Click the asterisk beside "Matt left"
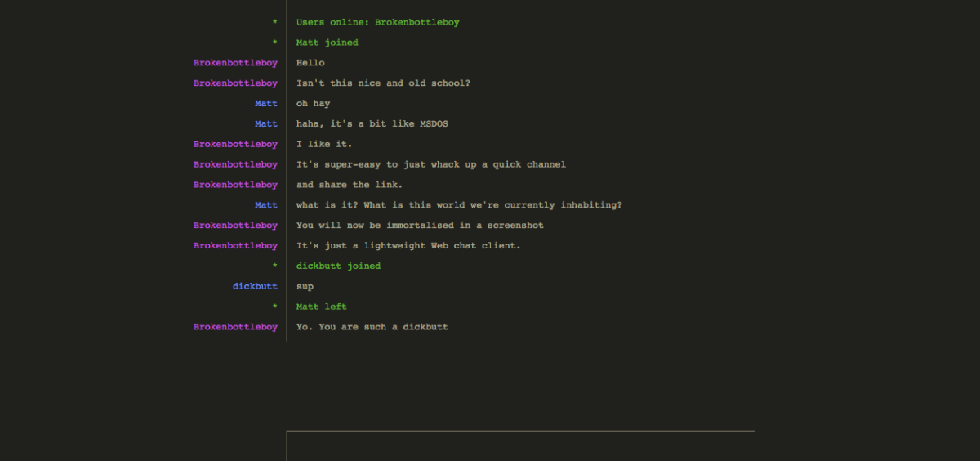980x461 pixels. tap(275, 307)
